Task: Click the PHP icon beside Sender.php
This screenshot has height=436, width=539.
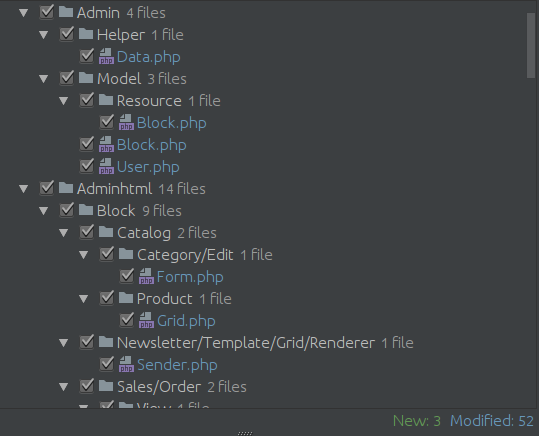Action: pos(126,364)
